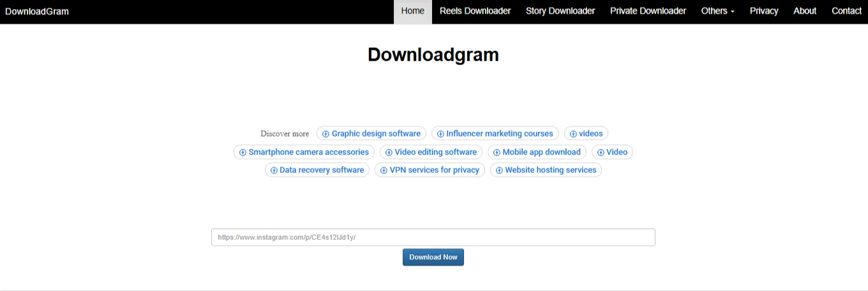Open Video editing software suggestion
The image size is (868, 291).
click(431, 152)
